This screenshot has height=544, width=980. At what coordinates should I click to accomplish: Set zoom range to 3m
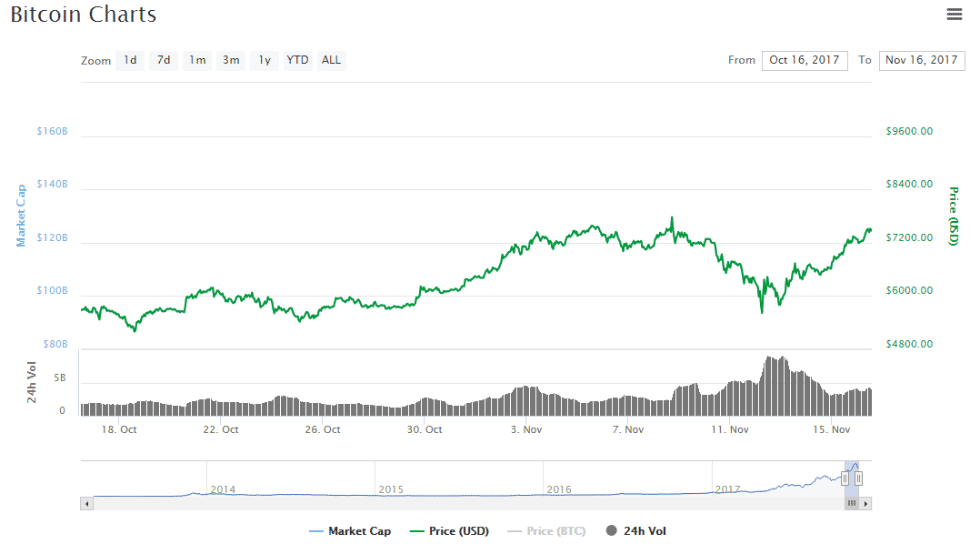231,60
